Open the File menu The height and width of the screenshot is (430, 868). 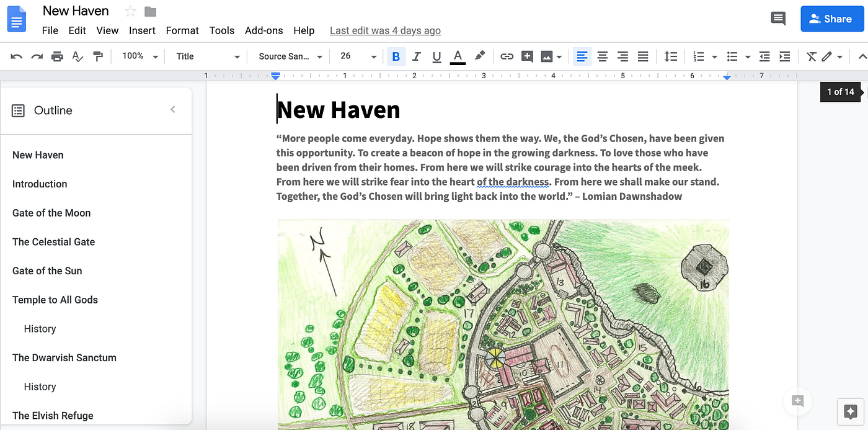pyautogui.click(x=50, y=30)
